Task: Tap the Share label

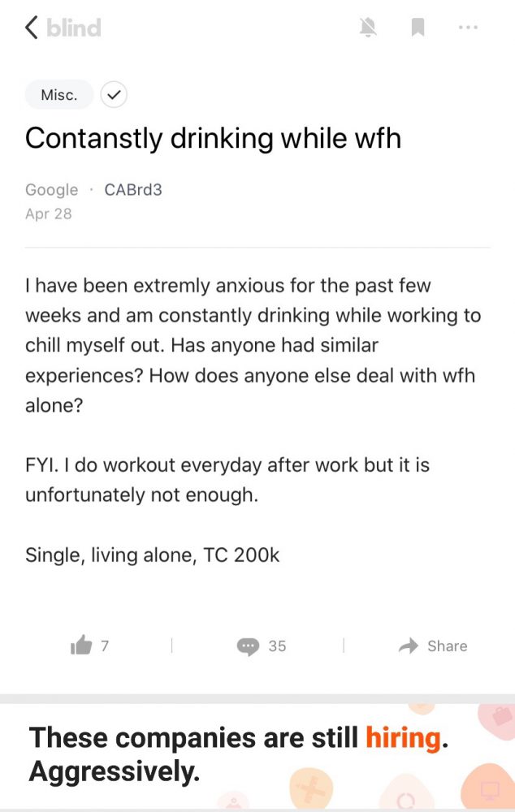Action: 447,646
